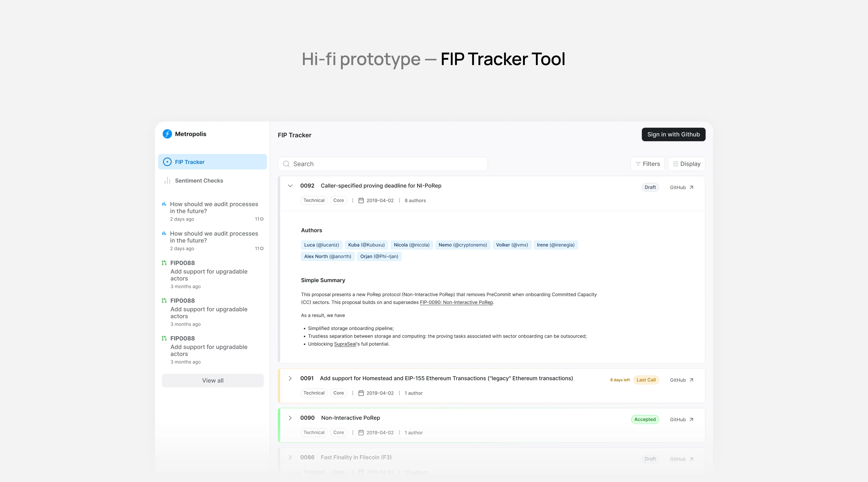Click the Metropolis Filecoin logo icon

coord(167,134)
